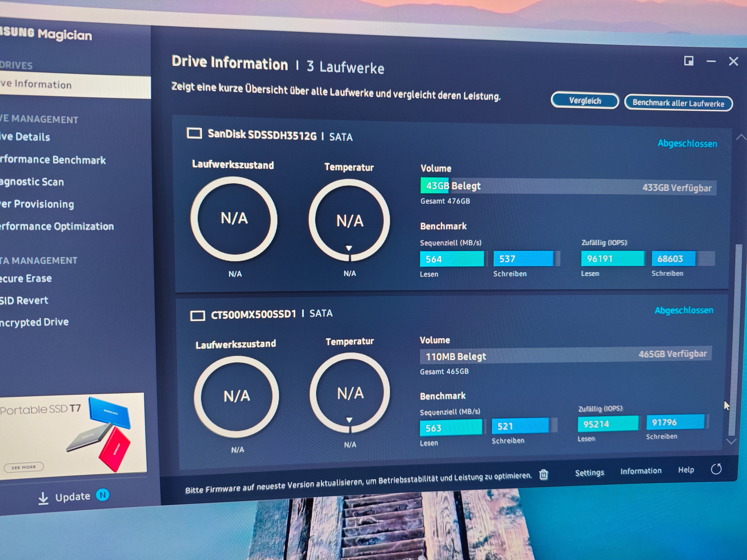Open Settings in the bottom bar
The image size is (747, 560).
coord(589,472)
